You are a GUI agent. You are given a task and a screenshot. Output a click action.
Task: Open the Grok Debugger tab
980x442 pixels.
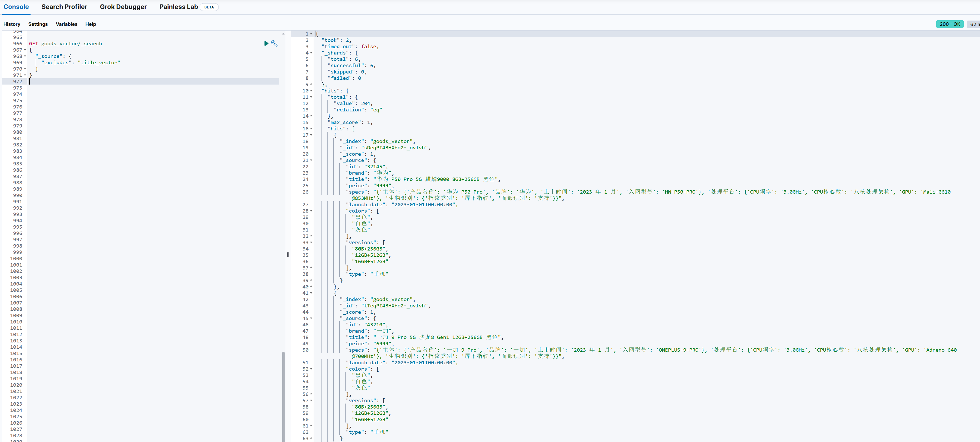tap(123, 7)
